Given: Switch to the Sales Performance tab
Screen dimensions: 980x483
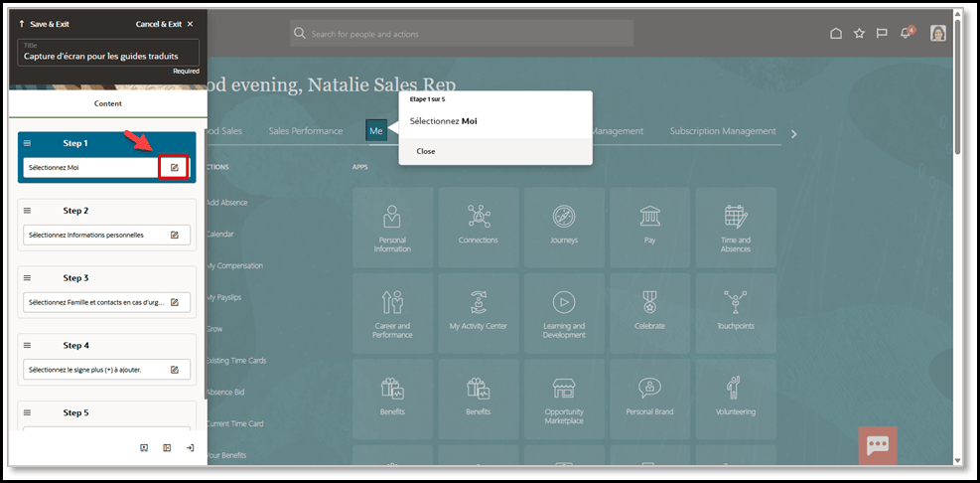Looking at the screenshot, I should 306,131.
